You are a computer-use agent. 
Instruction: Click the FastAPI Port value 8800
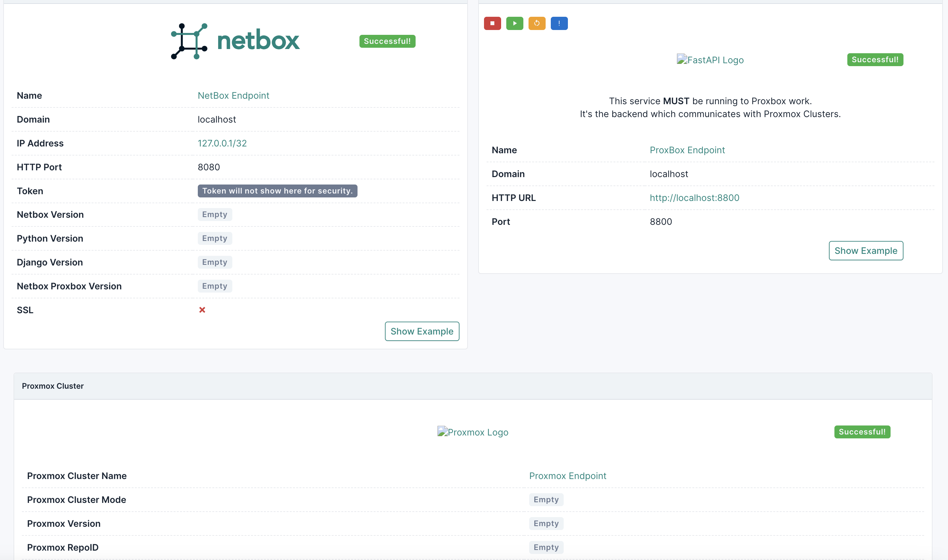pyautogui.click(x=661, y=222)
